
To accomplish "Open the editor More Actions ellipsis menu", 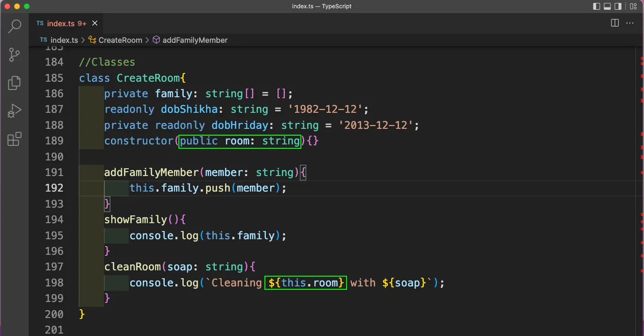I will (630, 23).
